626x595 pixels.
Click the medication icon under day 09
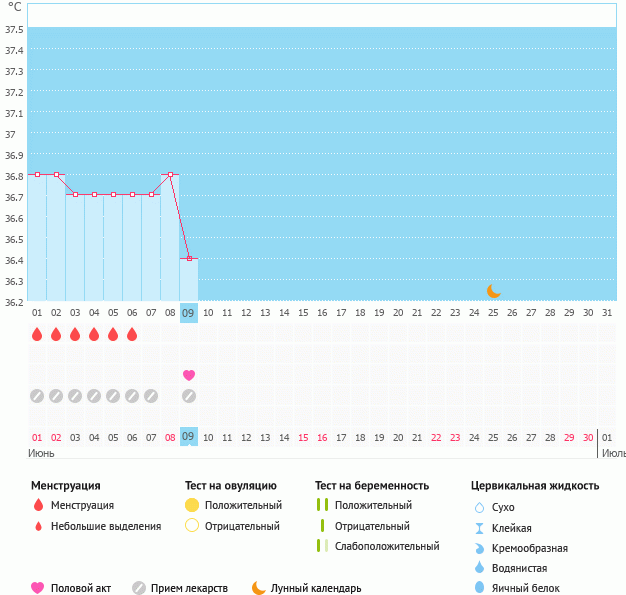[x=189, y=396]
